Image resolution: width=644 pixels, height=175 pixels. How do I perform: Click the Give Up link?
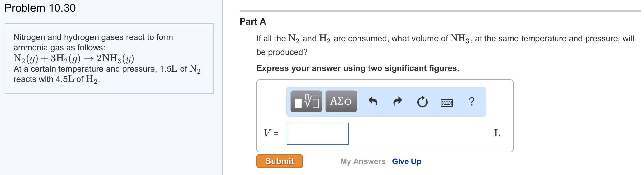click(407, 161)
